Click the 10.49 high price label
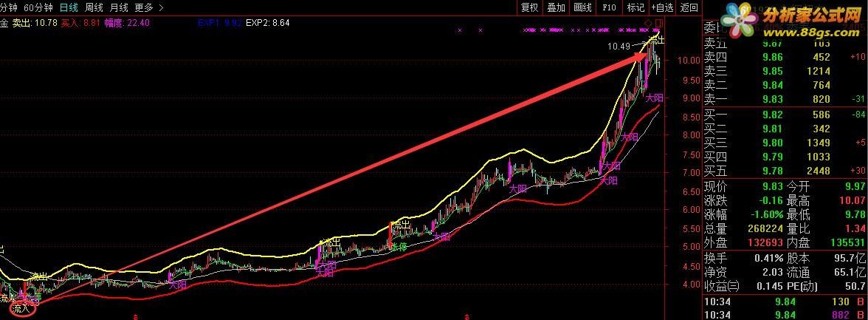This screenshot has width=868, height=320. pos(619,47)
